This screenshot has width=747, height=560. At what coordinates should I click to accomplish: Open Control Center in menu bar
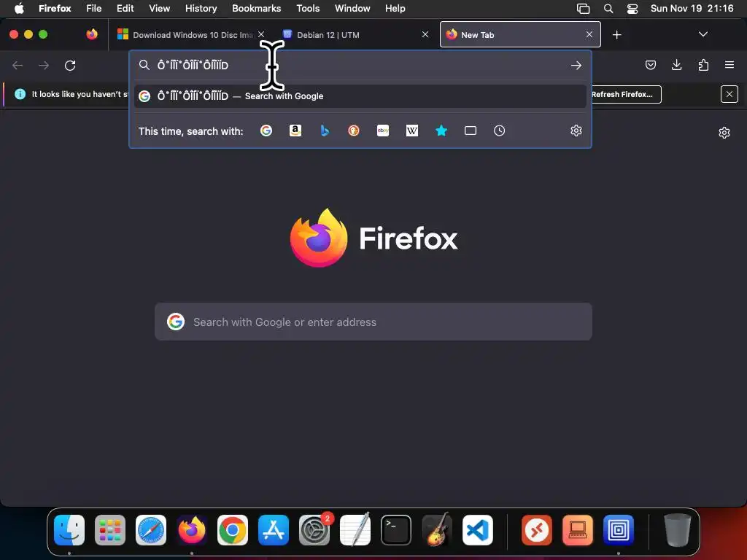[x=632, y=8]
